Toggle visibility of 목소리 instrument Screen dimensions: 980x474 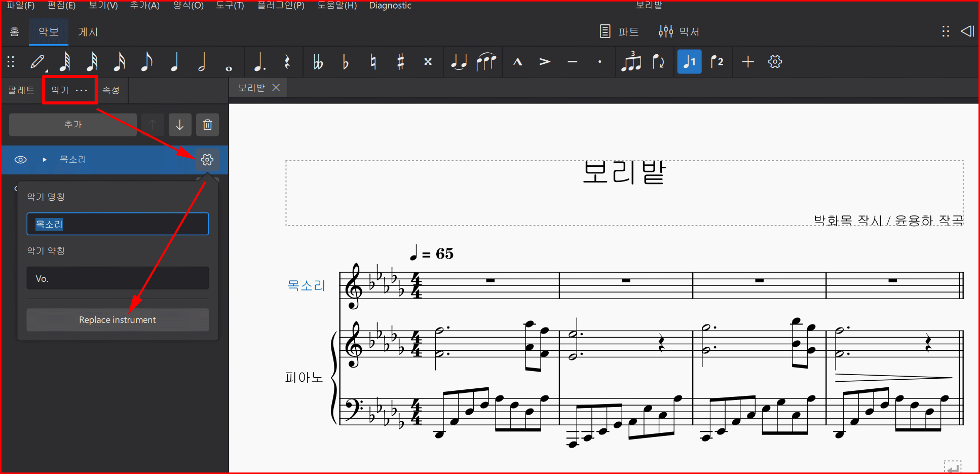point(20,160)
